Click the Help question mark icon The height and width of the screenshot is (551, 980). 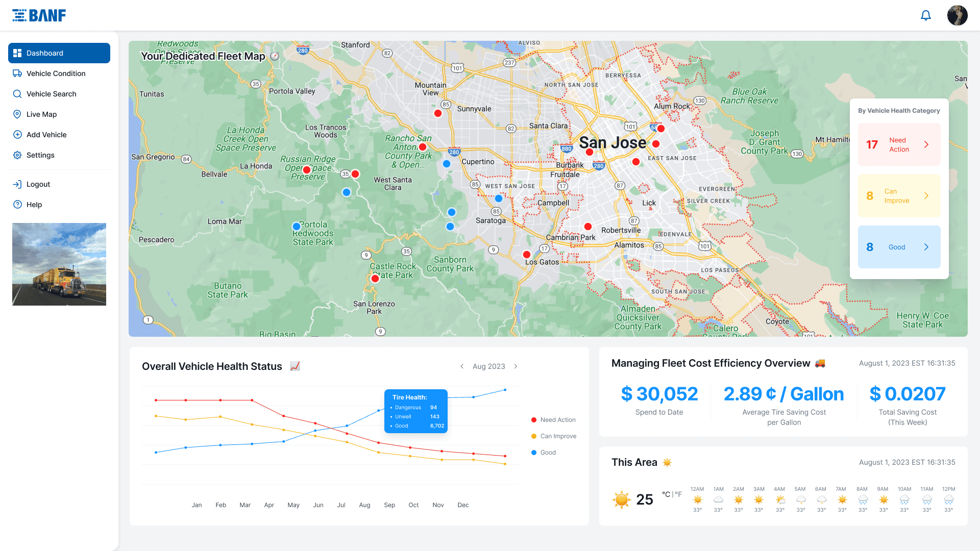17,205
